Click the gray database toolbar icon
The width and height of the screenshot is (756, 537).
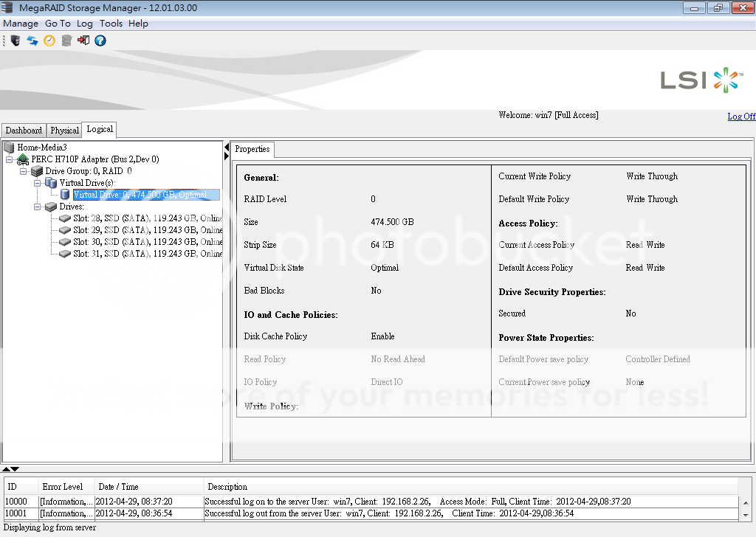[x=66, y=41]
